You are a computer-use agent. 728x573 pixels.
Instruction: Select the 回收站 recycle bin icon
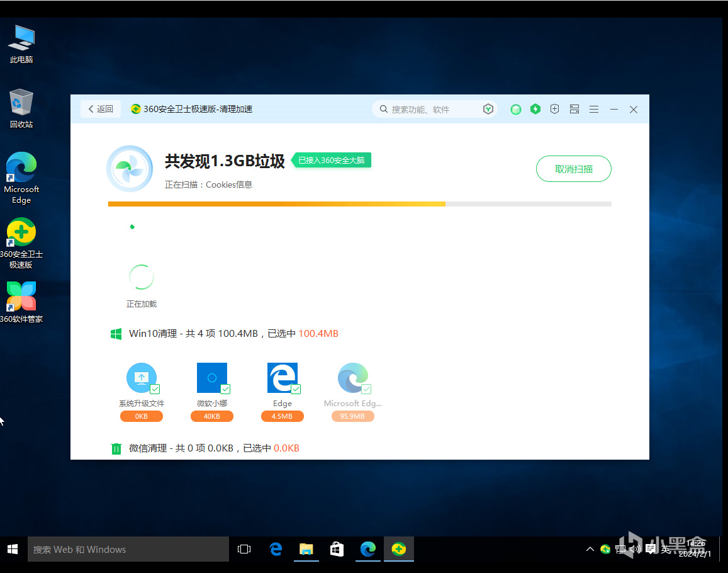point(21,108)
